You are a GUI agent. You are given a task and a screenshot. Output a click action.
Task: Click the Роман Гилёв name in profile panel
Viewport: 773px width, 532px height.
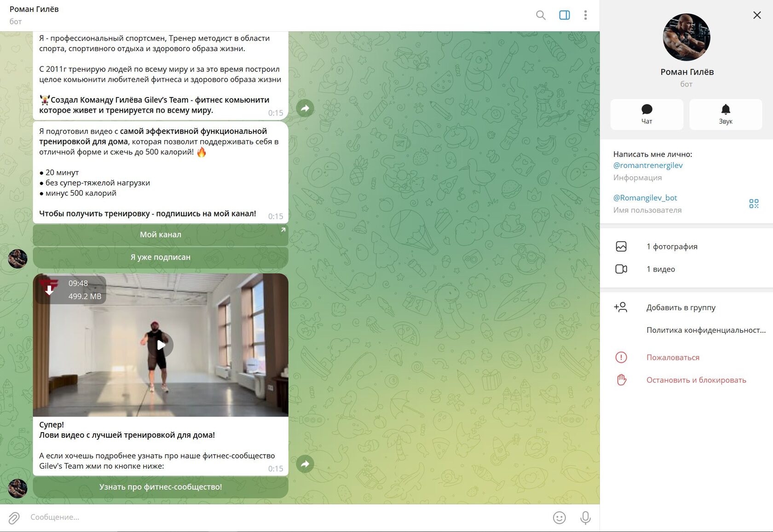click(x=687, y=72)
